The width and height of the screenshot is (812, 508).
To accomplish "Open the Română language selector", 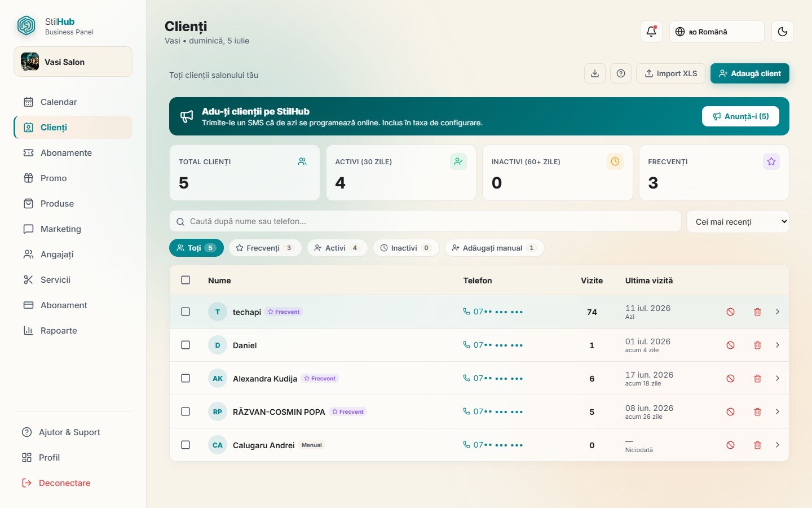I will pyautogui.click(x=717, y=32).
